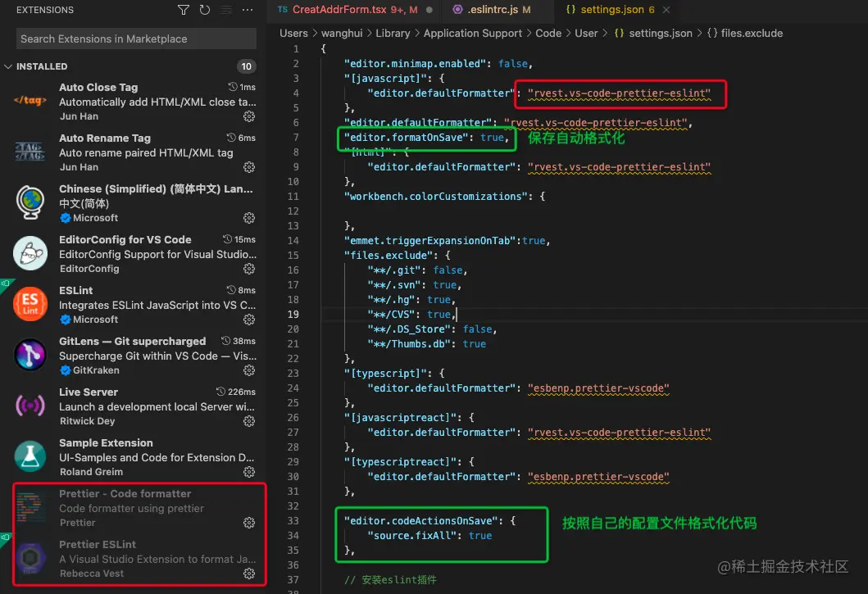Image resolution: width=868 pixels, height=594 pixels.
Task: Switch to settings.json tab
Action: tap(611, 9)
